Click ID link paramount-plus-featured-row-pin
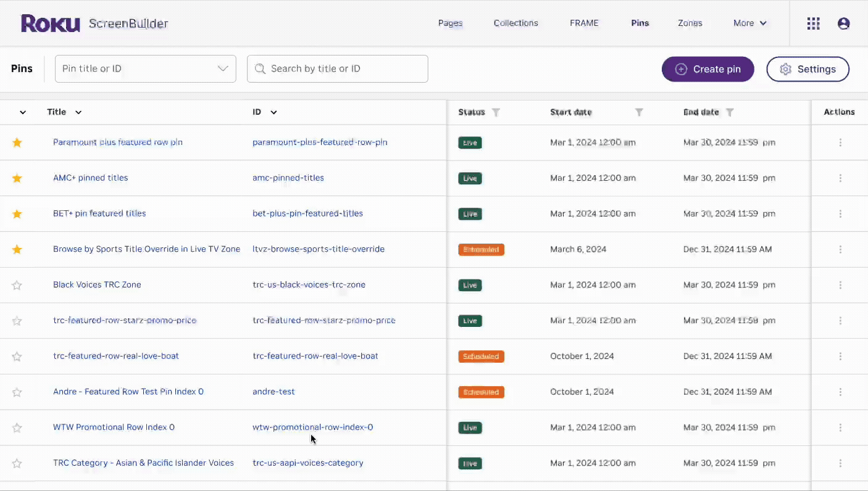The width and height of the screenshot is (868, 491). [x=320, y=142]
